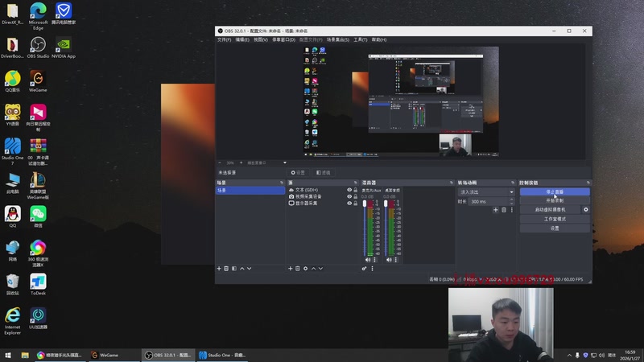Mute the desktop audio speaker icon
Viewport: 644px width, 362px height.
coord(389,260)
